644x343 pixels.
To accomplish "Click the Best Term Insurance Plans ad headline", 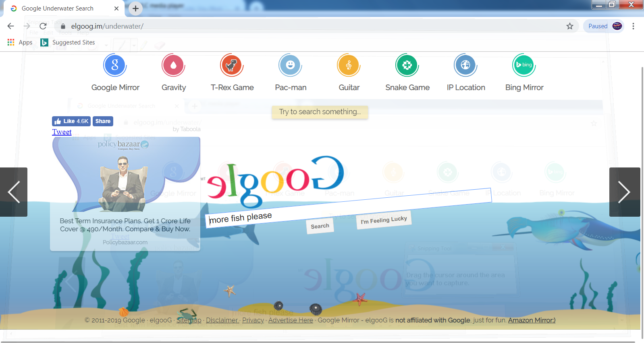I will [x=125, y=225].
